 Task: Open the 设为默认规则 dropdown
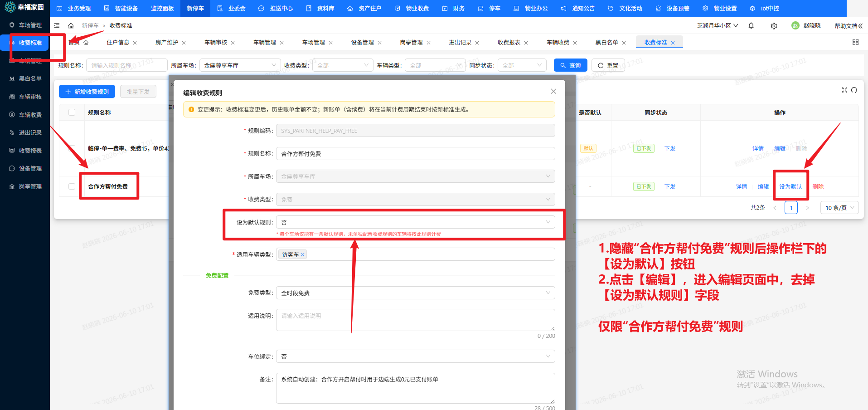(x=415, y=222)
